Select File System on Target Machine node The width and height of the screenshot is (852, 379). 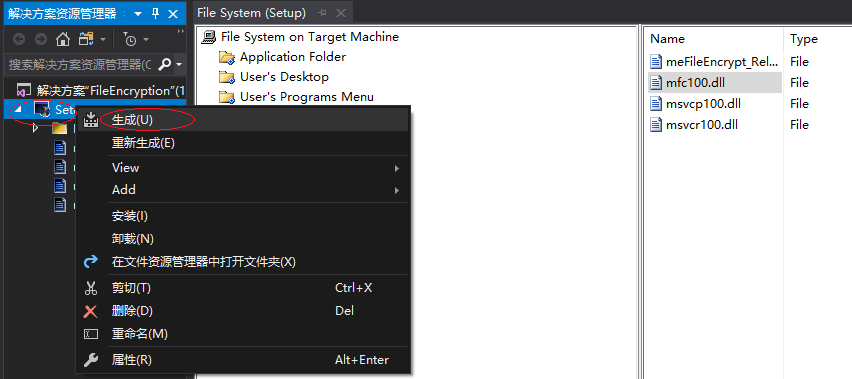pyautogui.click(x=310, y=37)
